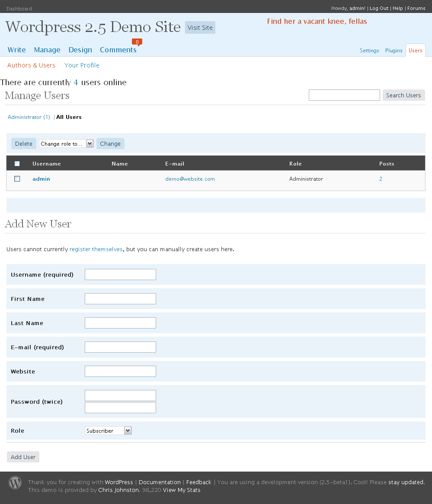Switch to the Settings tab
Viewport: 432px width, 504px height.
(369, 51)
